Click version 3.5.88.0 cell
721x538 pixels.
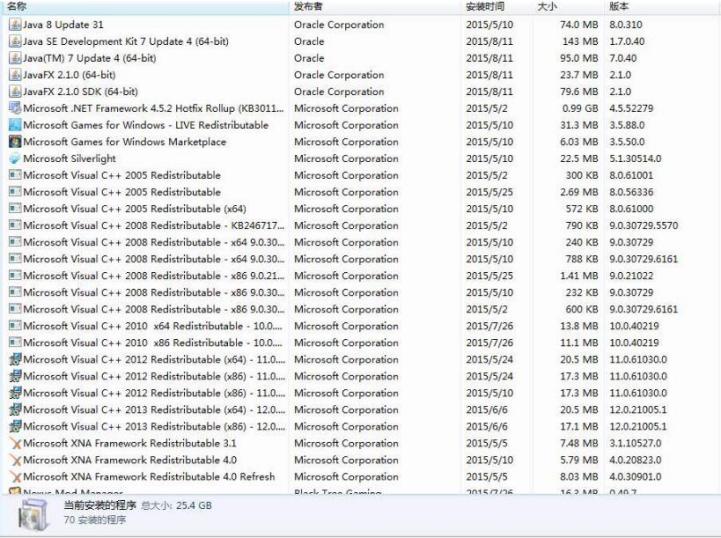click(x=627, y=125)
